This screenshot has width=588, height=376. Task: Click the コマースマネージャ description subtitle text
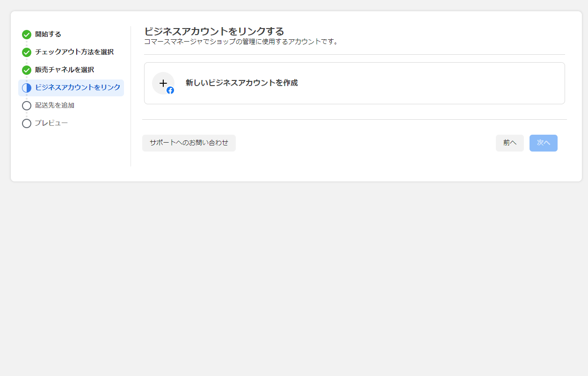pos(241,42)
